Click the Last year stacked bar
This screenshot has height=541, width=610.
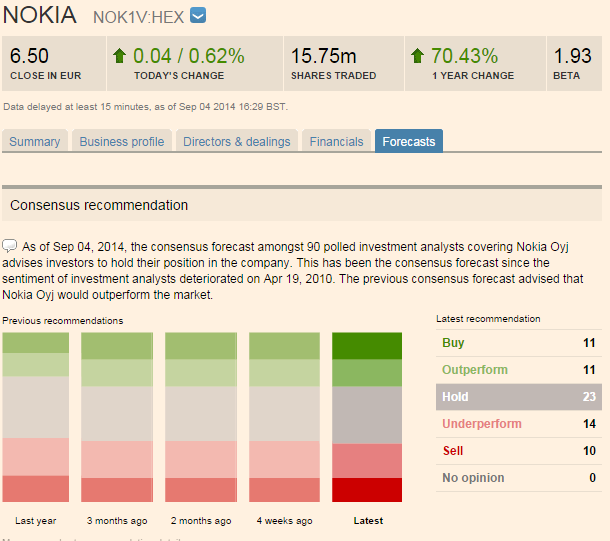click(36, 417)
